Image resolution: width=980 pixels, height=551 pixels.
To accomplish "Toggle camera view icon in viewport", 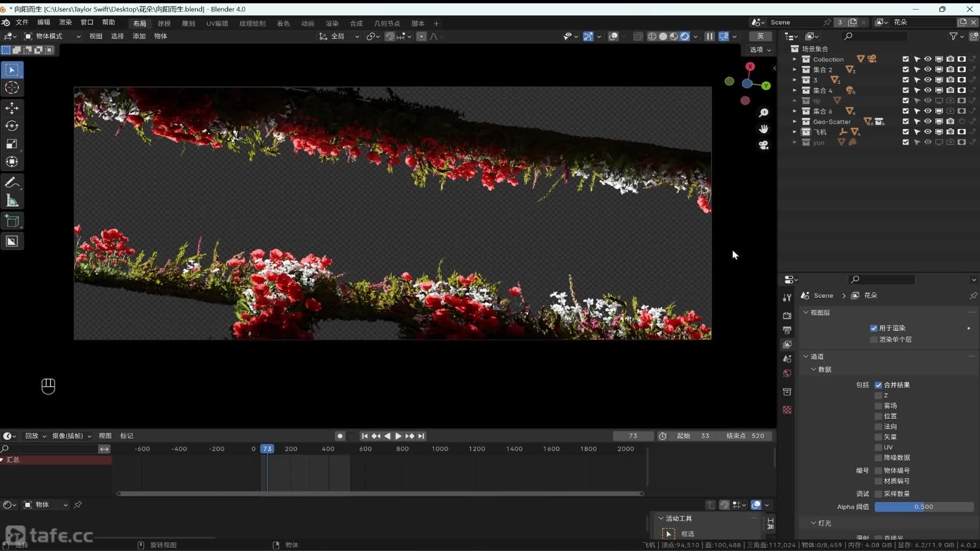I will coord(764,145).
